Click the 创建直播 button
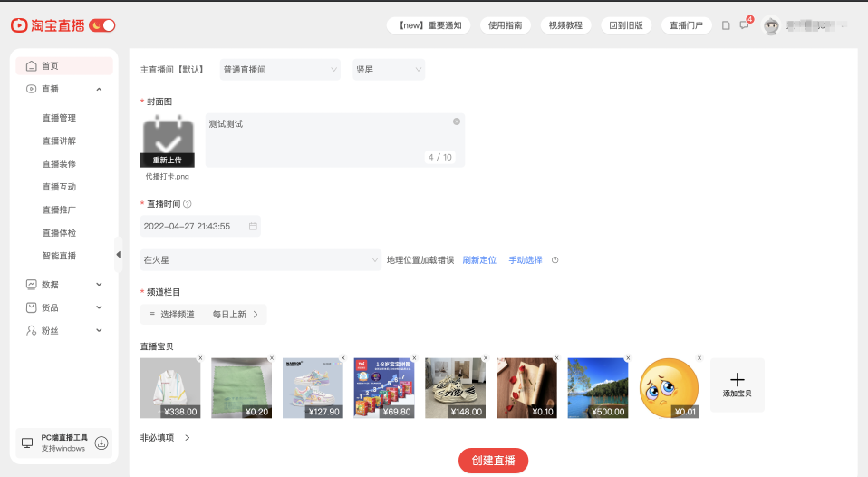Viewport: 868px width, 477px height. click(x=493, y=461)
